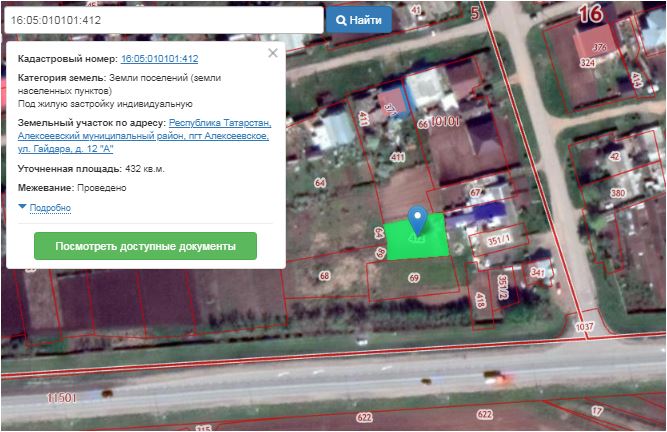Click cadastral block label 10101
The height and width of the screenshot is (432, 667).
445,121
